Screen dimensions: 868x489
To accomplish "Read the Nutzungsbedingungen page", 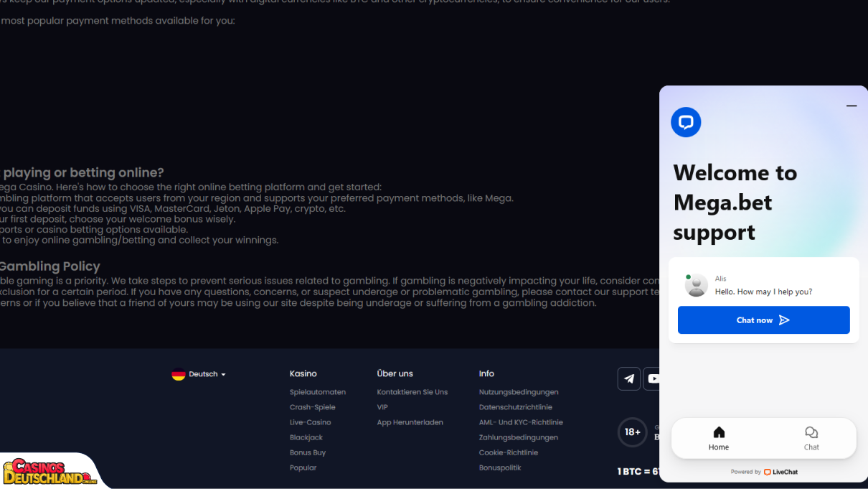I will pyautogui.click(x=519, y=392).
